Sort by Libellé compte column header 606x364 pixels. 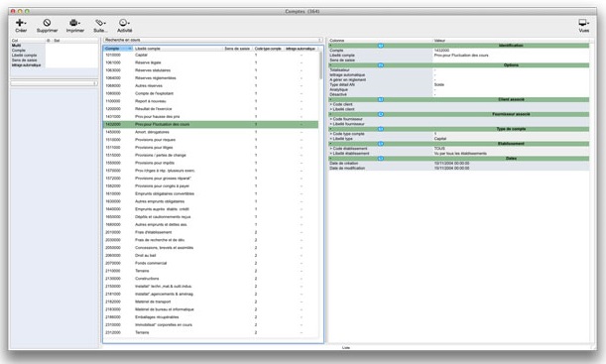point(179,49)
